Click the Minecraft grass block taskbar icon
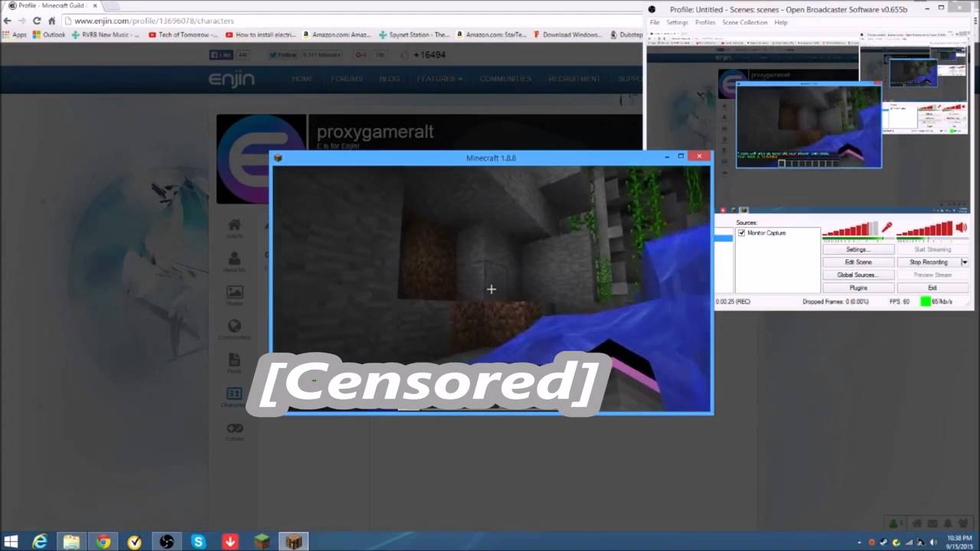Image resolution: width=980 pixels, height=551 pixels. coord(262,542)
